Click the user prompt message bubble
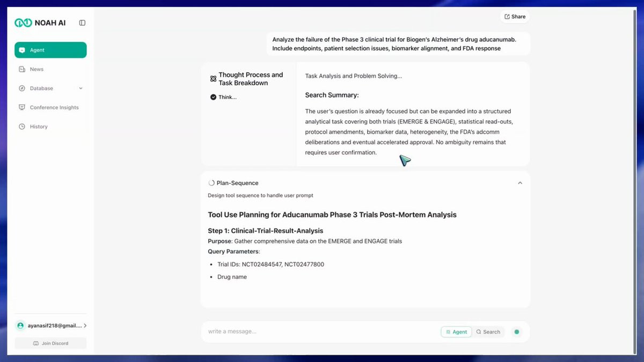 (398, 43)
